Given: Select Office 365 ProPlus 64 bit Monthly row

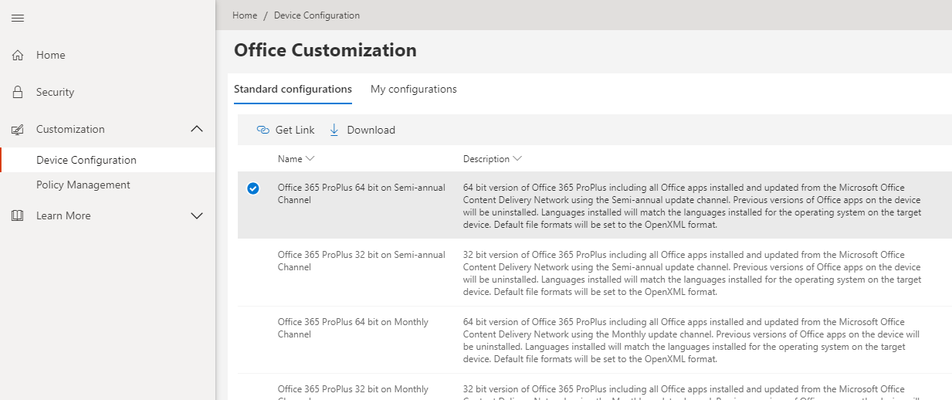Looking at the screenshot, I should point(594,340).
